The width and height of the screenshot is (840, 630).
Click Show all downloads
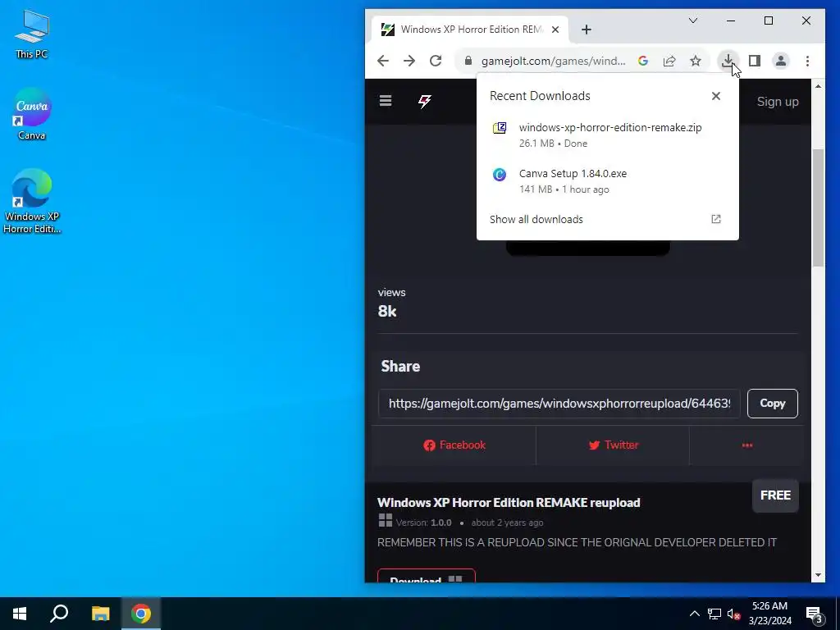[536, 219]
